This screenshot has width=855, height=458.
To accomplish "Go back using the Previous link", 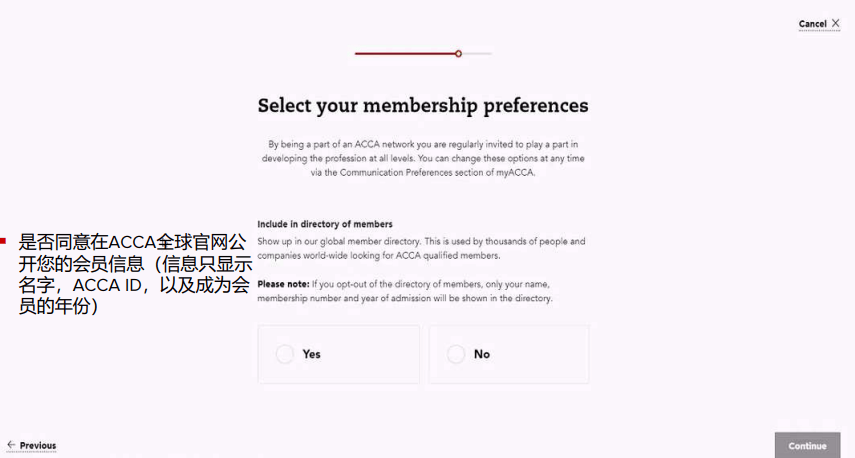I will click(38, 446).
